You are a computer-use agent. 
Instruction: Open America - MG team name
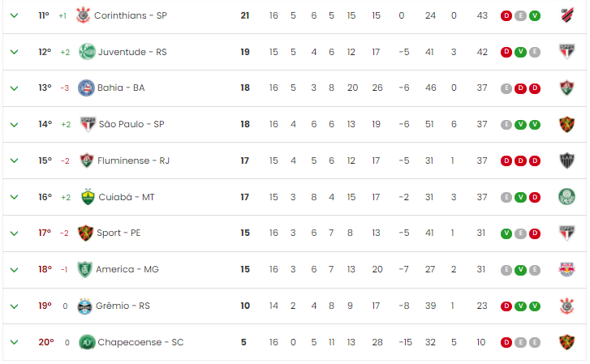[127, 269]
